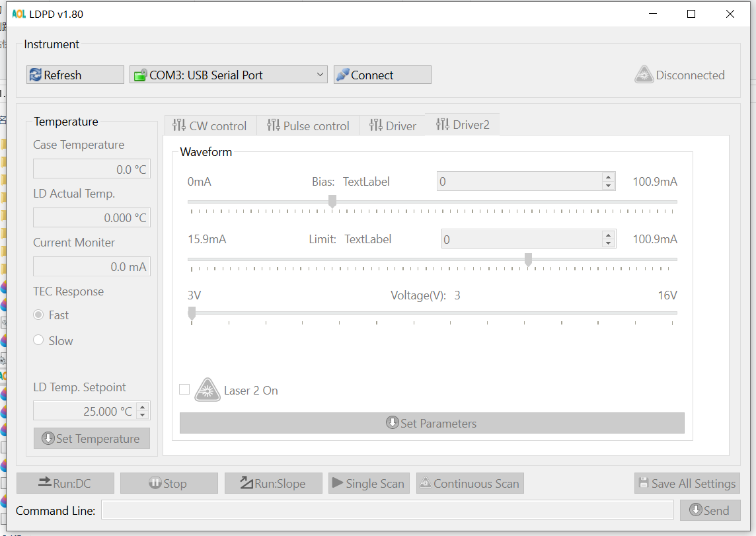The image size is (756, 536).
Task: Click the Save All Settings button
Action: point(687,483)
